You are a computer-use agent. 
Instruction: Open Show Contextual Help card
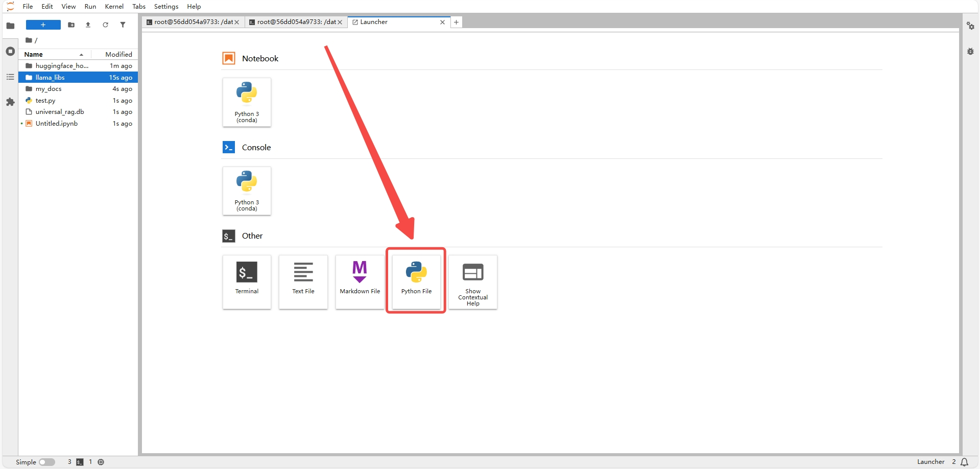[473, 282]
